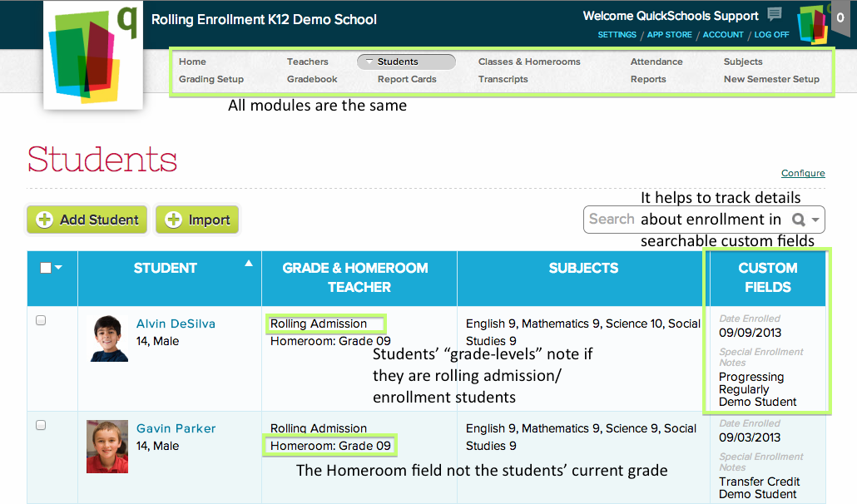Open the Account link

tap(723, 34)
